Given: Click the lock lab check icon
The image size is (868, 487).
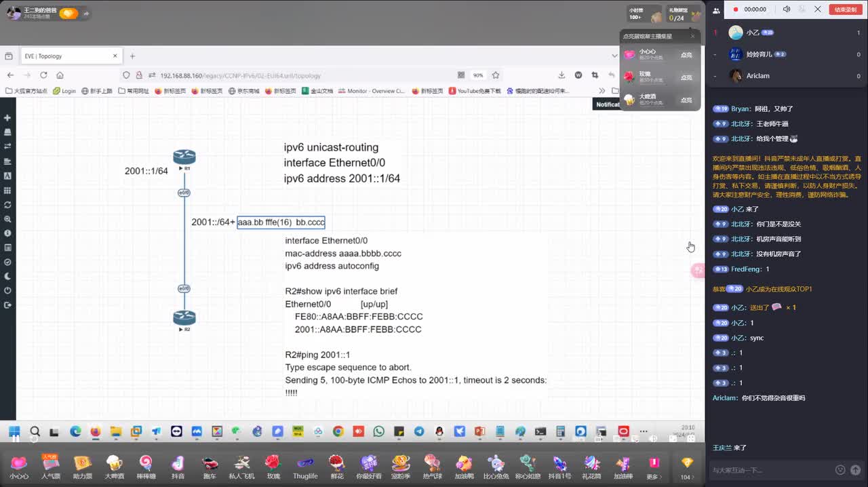Looking at the screenshot, I should click(x=7, y=262).
